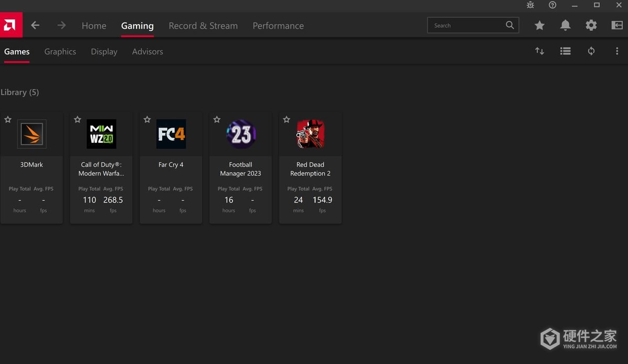This screenshot has height=364, width=628.
Task: Open settings gear icon
Action: (591, 25)
